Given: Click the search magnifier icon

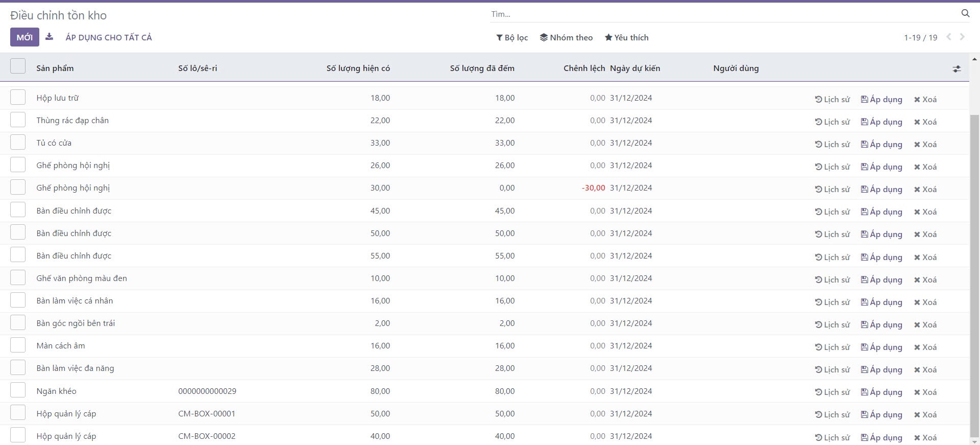Looking at the screenshot, I should (965, 14).
